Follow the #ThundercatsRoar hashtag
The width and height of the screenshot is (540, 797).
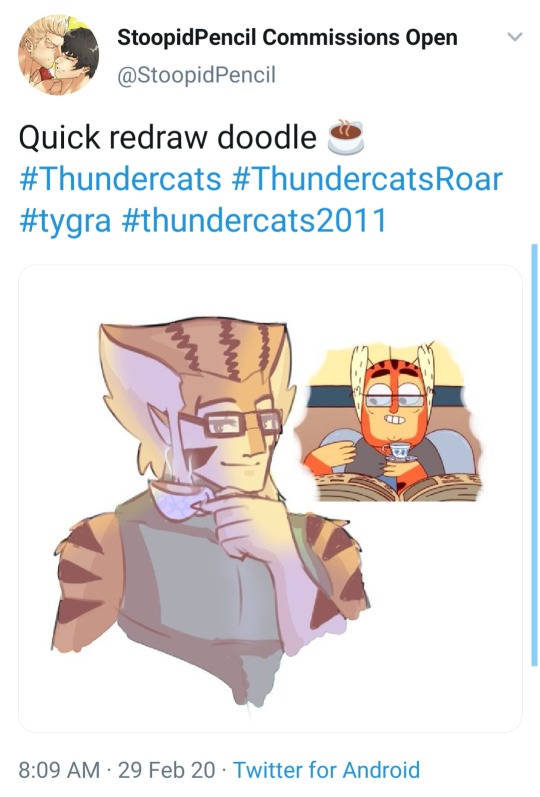click(x=367, y=179)
